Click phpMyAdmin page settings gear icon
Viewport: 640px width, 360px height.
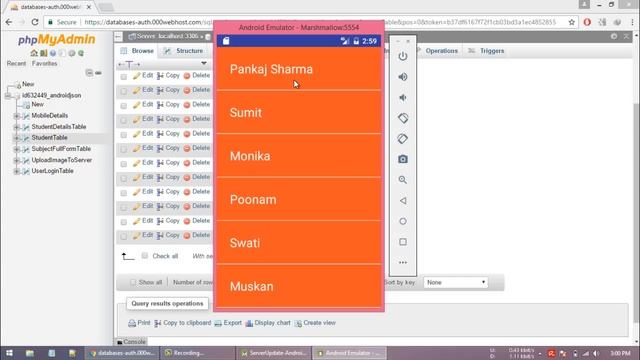614,36
